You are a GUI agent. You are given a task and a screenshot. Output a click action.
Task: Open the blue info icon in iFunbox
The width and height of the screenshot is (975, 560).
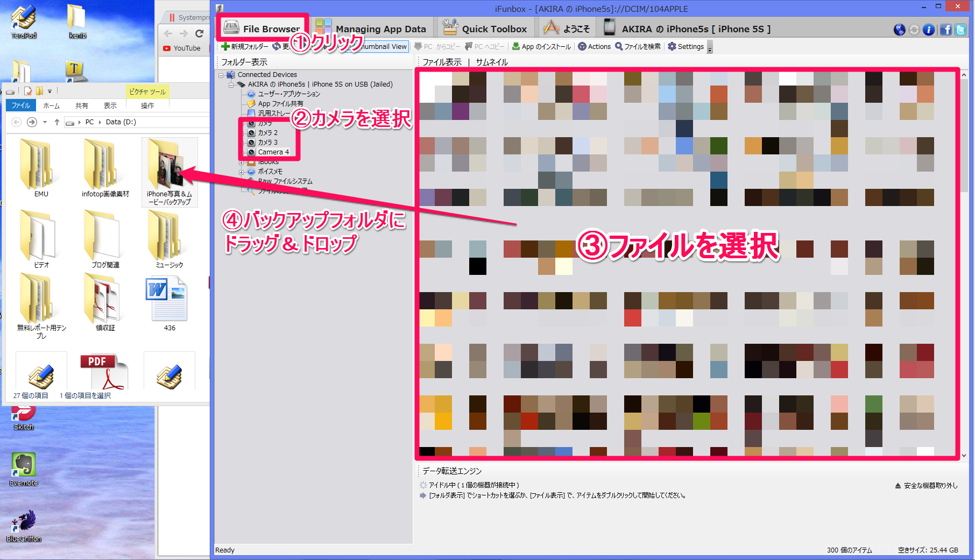tap(929, 30)
